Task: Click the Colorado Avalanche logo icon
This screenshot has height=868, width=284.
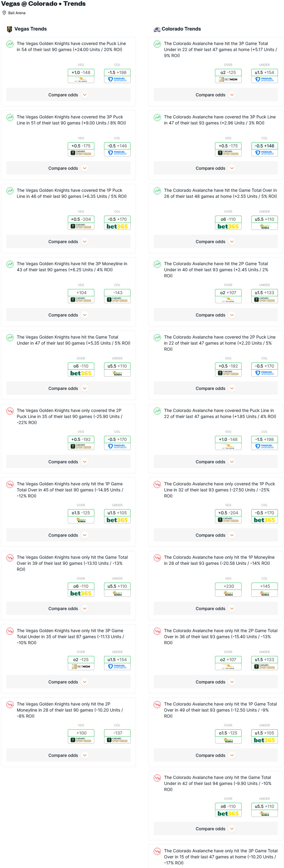Action: point(157,29)
